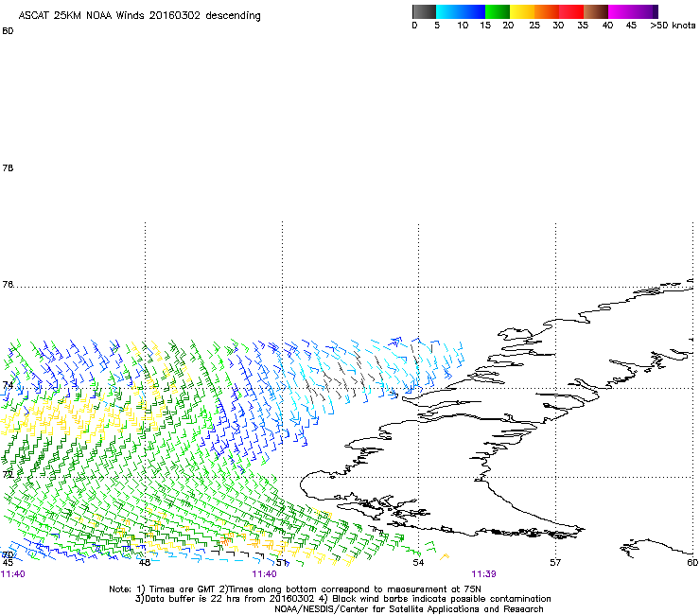Image resolution: width=700 pixels, height=615 pixels.
Task: Select the orange 25-30 knots legend segment
Action: click(x=547, y=11)
